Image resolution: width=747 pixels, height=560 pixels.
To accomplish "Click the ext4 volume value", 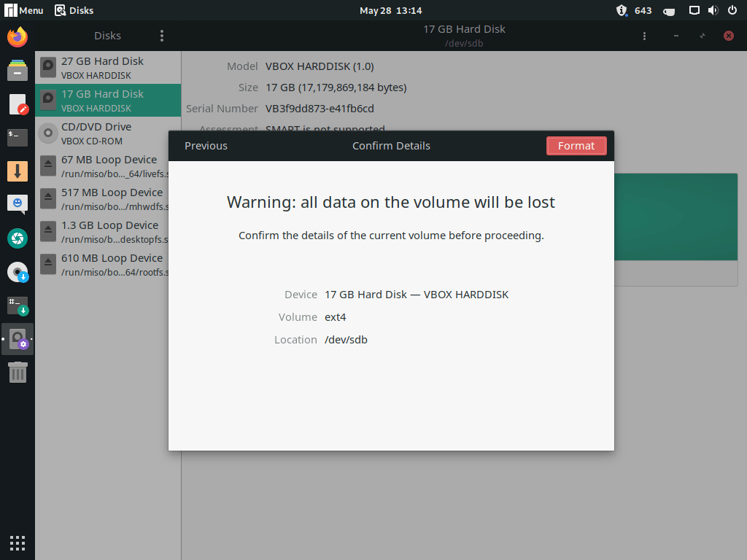I will click(x=336, y=317).
